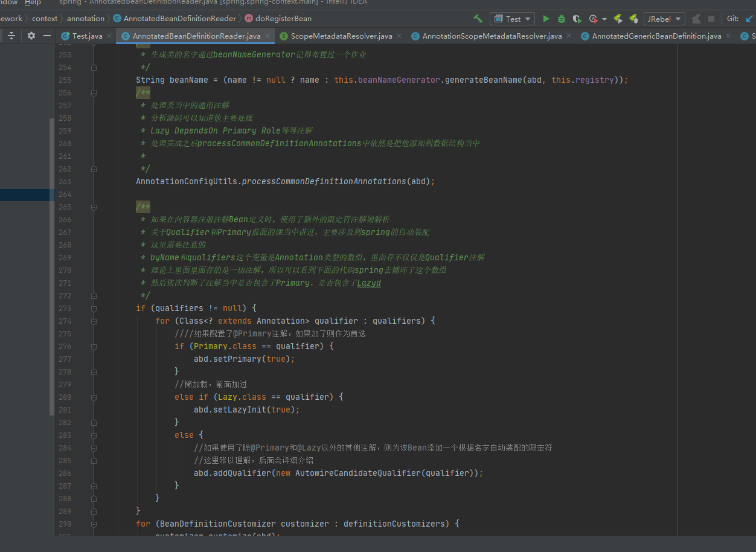Click AnnotationConfigUtils in line 263

pos(187,182)
